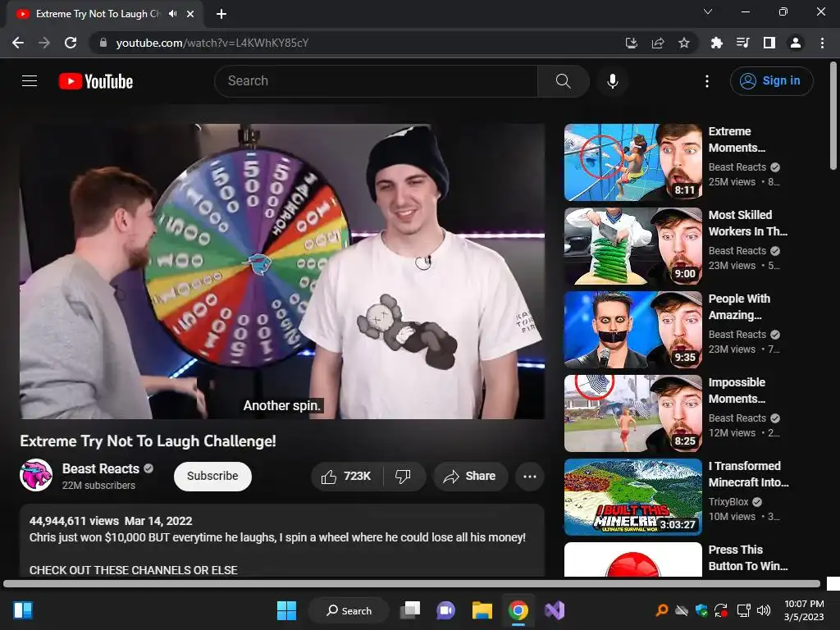The height and width of the screenshot is (630, 840).
Task: Toggle Chrome side panel
Action: pos(769,43)
